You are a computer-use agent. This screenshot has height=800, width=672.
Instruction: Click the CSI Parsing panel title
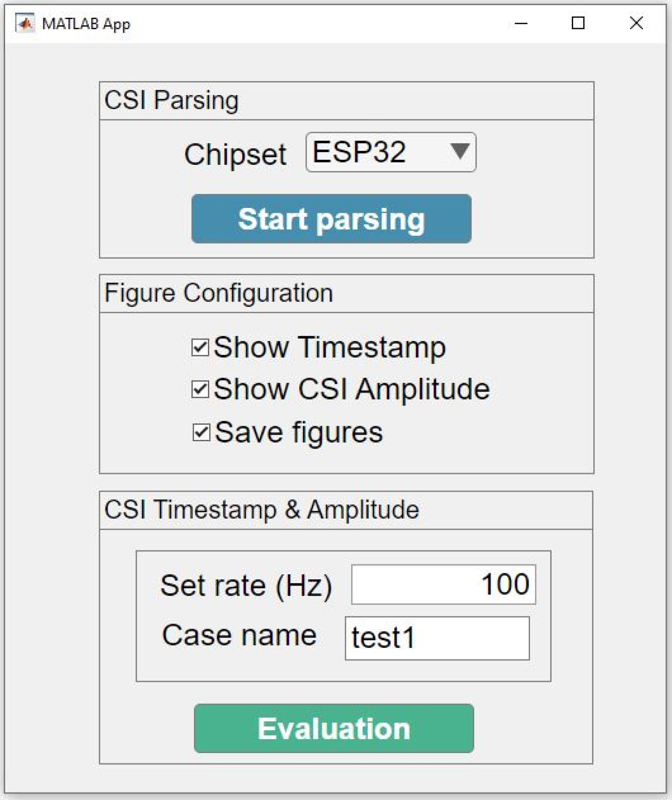click(x=171, y=100)
